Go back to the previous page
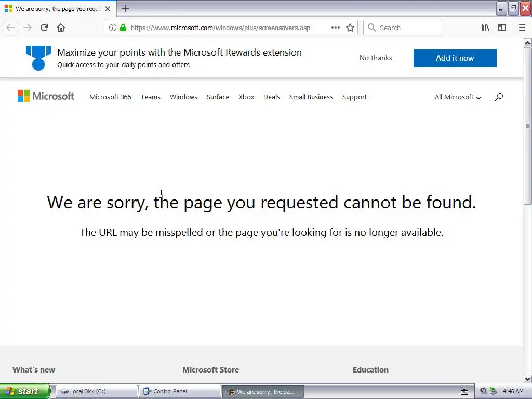Image resolution: width=532 pixels, height=399 pixels. pos(10,28)
